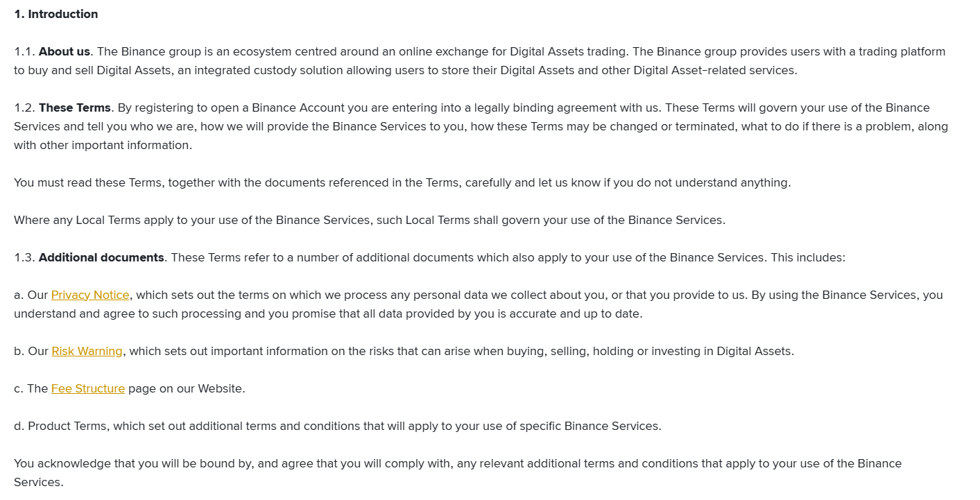Image resolution: width=980 pixels, height=500 pixels.
Task: Open the Fee Structure link
Action: click(x=88, y=388)
